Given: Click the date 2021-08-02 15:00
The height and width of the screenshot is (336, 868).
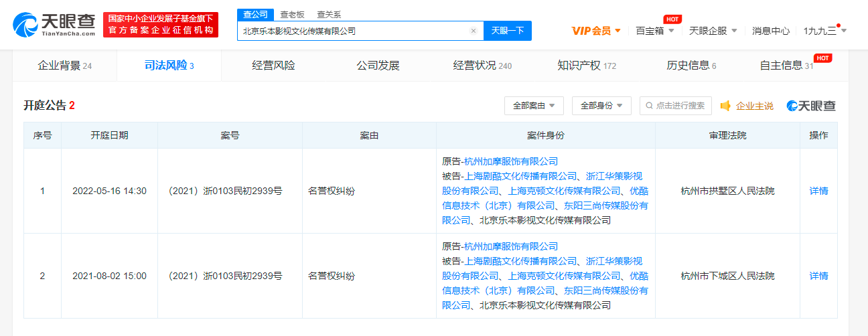Looking at the screenshot, I should 109,276.
